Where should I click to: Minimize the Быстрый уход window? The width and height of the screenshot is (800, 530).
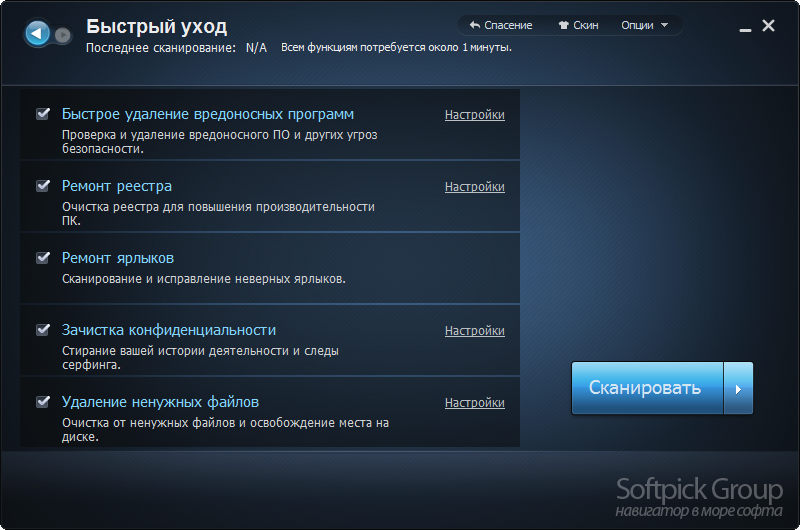pyautogui.click(x=745, y=30)
